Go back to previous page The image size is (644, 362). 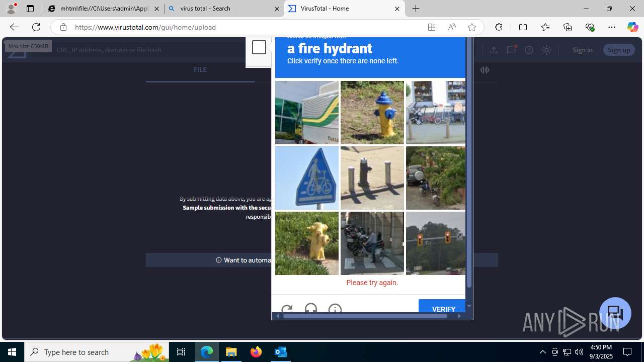[14, 27]
